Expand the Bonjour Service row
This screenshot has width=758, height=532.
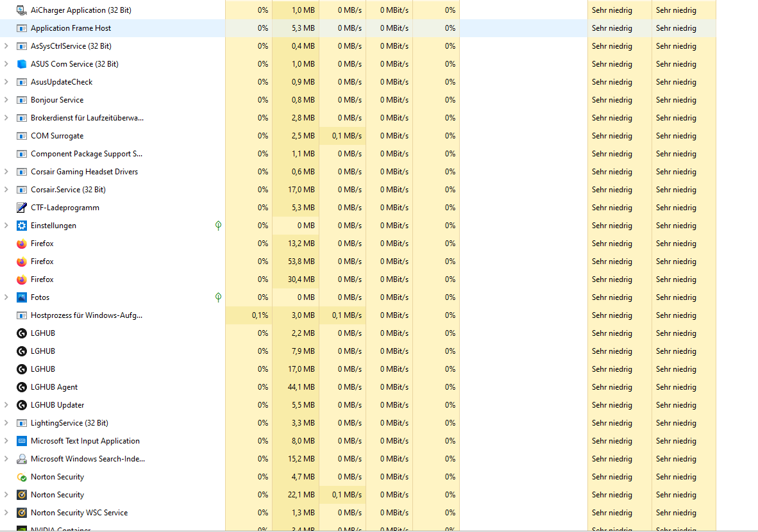click(x=6, y=100)
